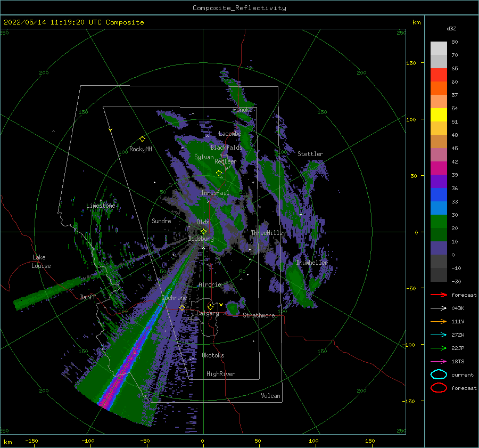Select the 39 dBZ magenta swatch
Screen dimensions: 479x448
(439, 168)
